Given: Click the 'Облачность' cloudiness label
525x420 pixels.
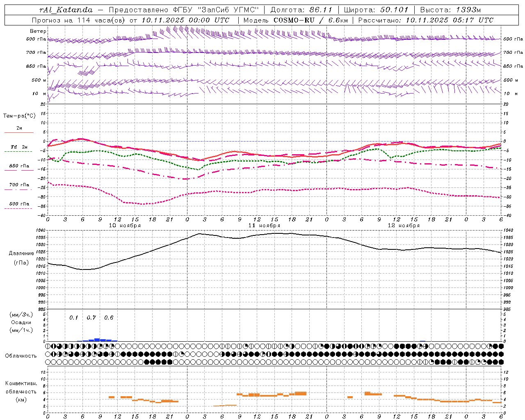Looking at the screenshot, I should click(21, 356).
